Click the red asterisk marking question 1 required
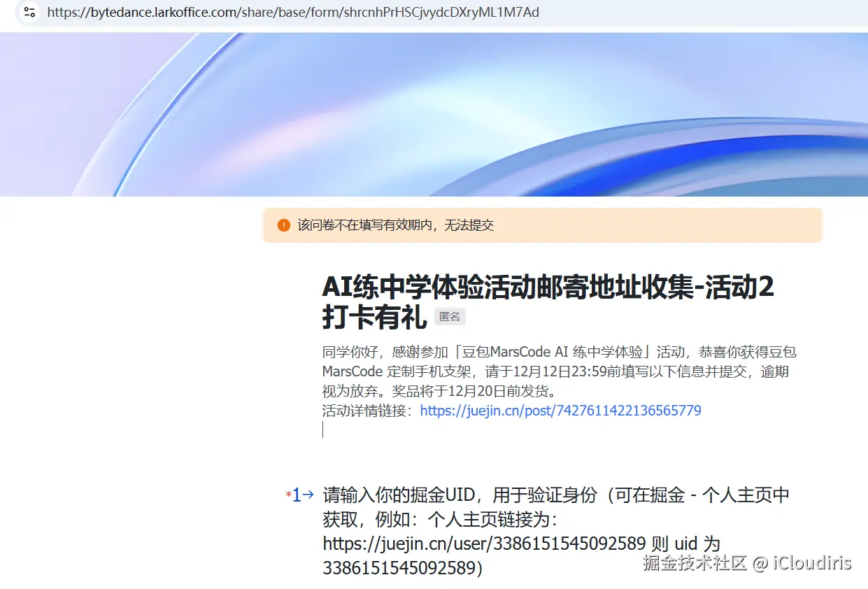Screen dimensions: 868x589 tap(288, 495)
